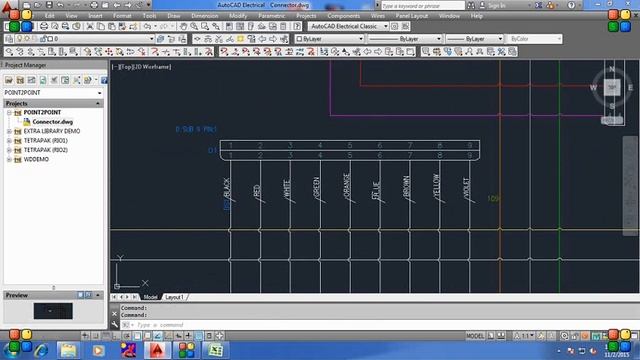Click the Undo arrow in quick access toolbar
The height and width of the screenshot is (360, 640).
point(60,5)
